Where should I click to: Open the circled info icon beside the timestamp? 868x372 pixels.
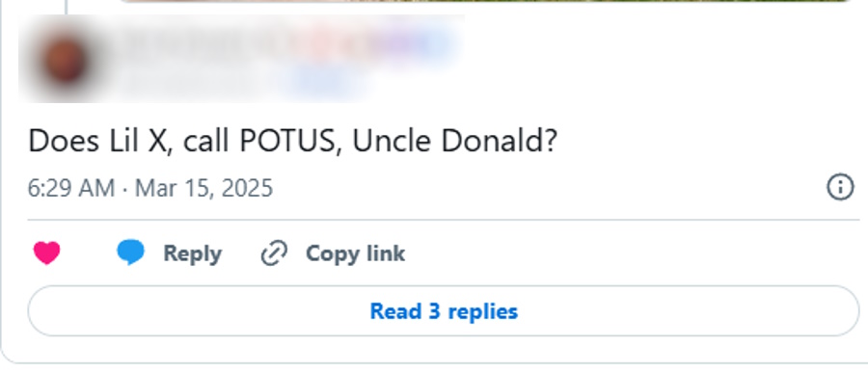point(840,187)
